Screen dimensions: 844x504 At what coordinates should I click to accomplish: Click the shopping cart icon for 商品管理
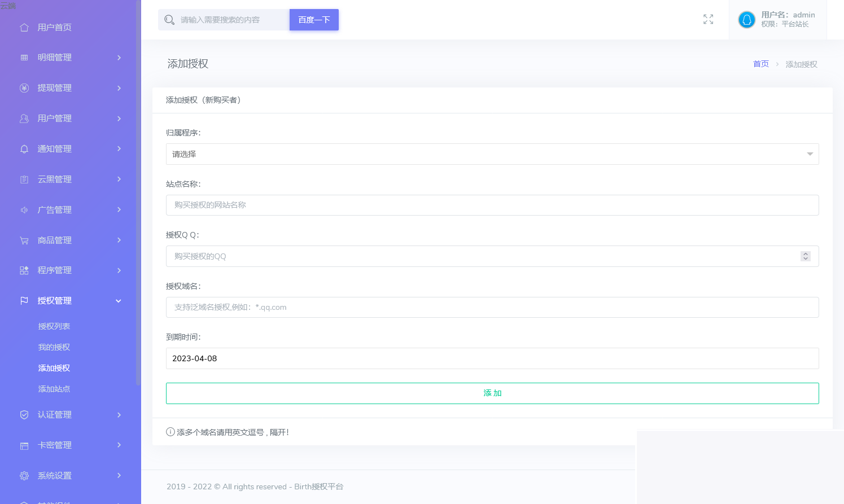click(x=24, y=240)
